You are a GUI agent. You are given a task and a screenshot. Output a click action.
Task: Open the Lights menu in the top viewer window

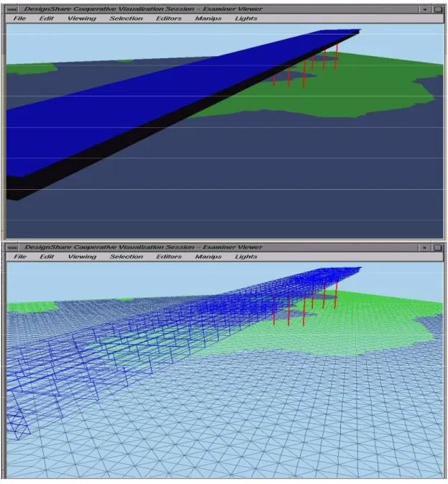point(246,19)
